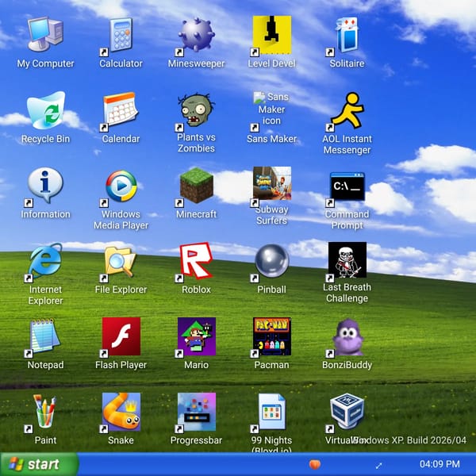Open the Snake game icon
The image size is (476, 476).
pos(121,412)
